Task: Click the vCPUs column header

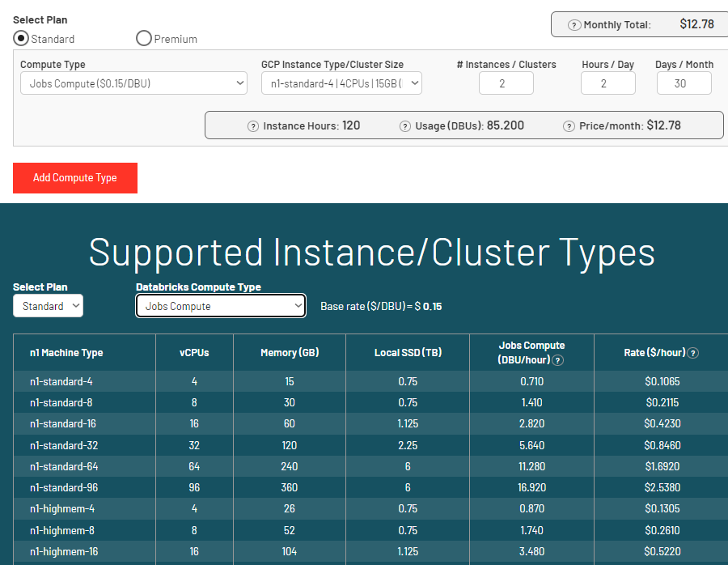Action: (x=194, y=353)
